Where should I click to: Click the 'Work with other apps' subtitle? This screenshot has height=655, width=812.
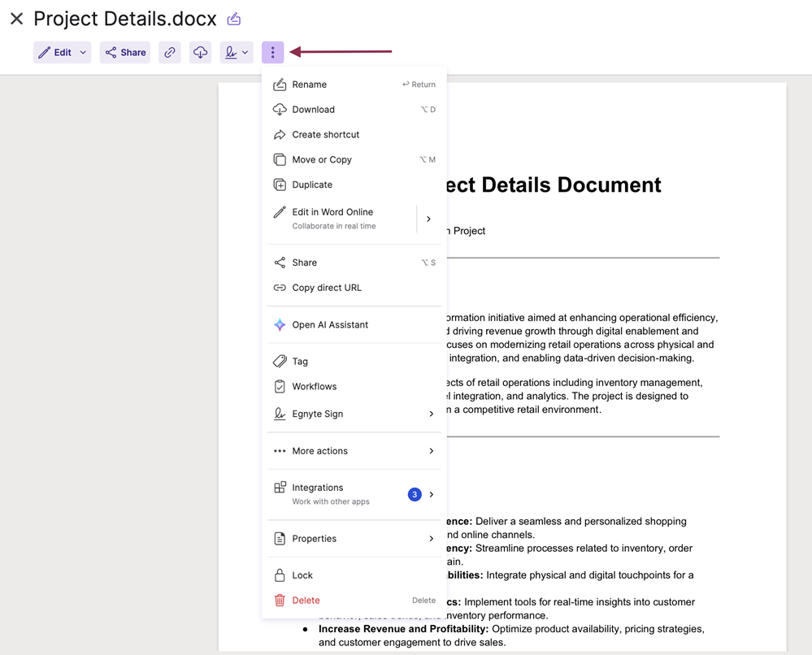(331, 501)
